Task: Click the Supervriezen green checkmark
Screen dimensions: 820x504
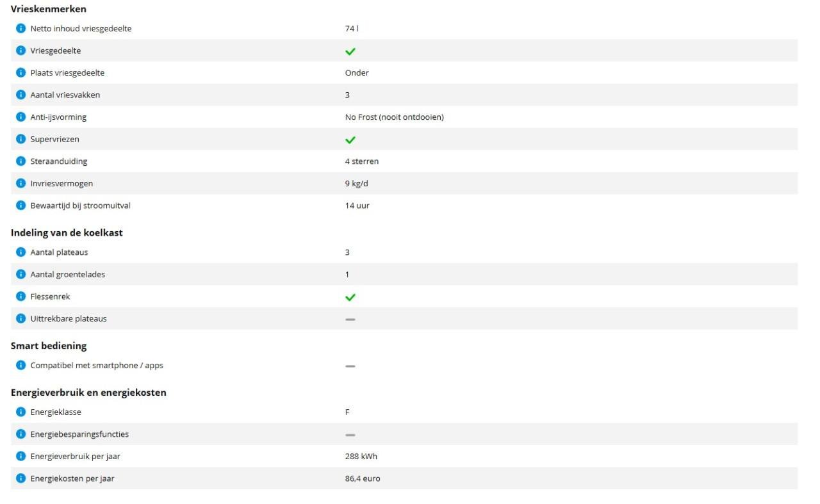Action: pyautogui.click(x=350, y=140)
